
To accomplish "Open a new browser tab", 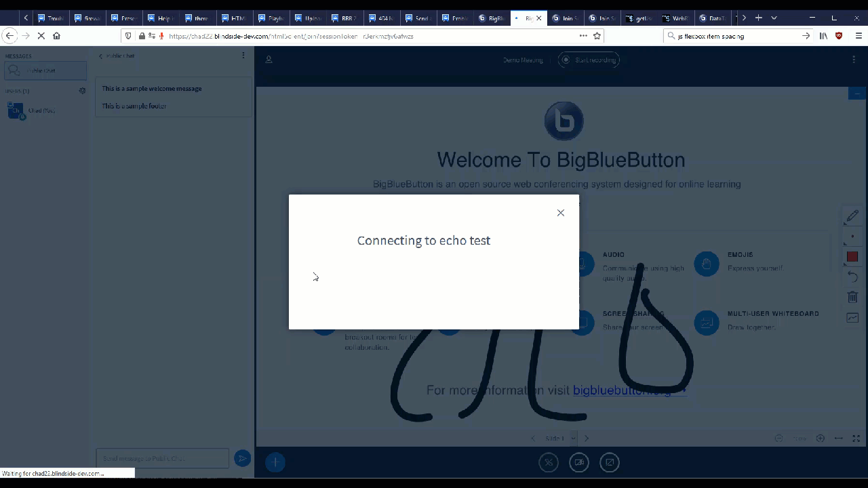I will point(759,18).
